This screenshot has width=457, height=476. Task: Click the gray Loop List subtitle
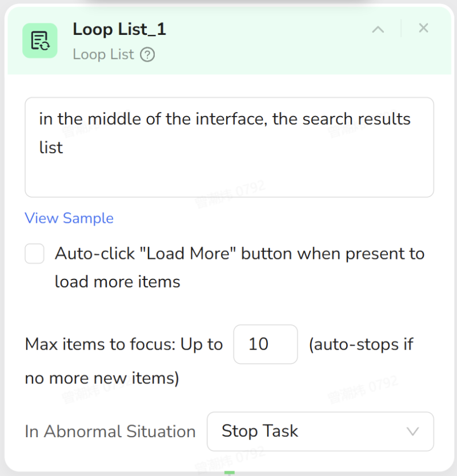pos(103,55)
